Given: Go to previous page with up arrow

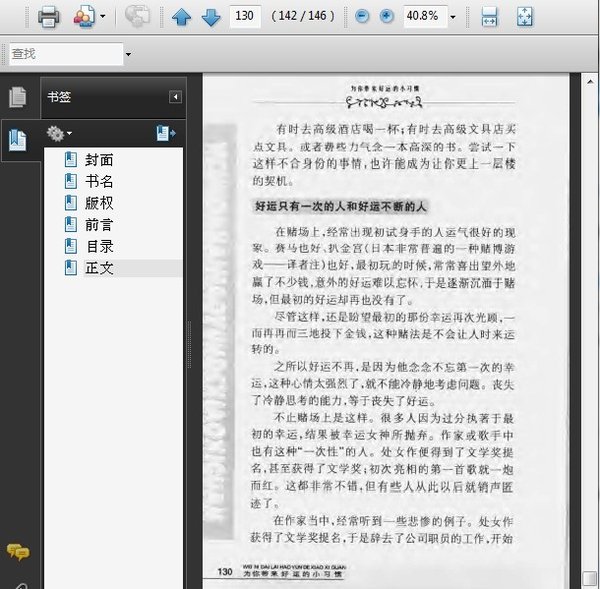Looking at the screenshot, I should point(181,17).
